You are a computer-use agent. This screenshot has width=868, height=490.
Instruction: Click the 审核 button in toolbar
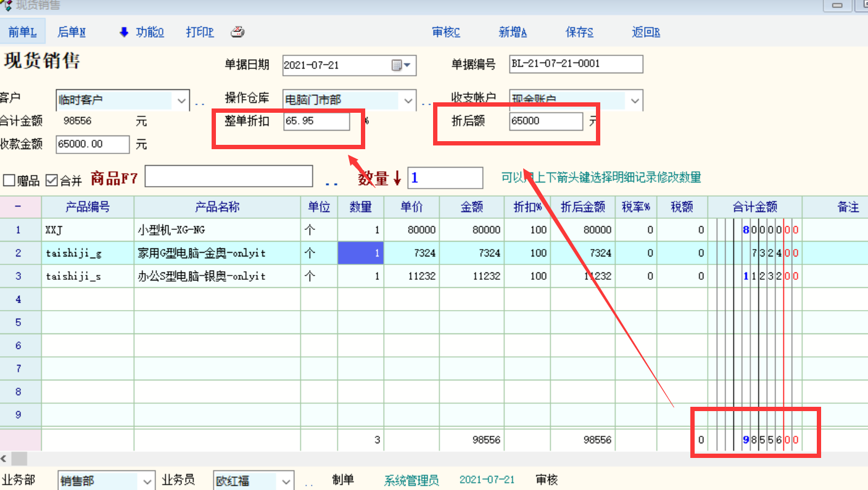(446, 32)
